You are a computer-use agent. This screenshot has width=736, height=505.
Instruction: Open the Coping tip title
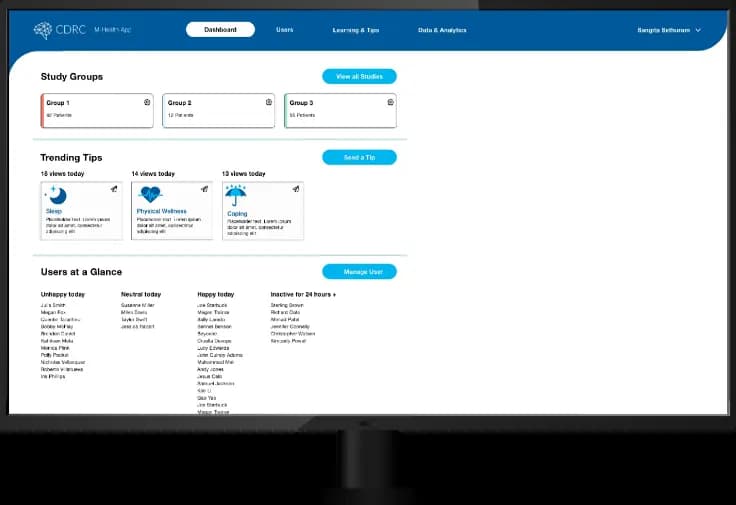[237, 214]
